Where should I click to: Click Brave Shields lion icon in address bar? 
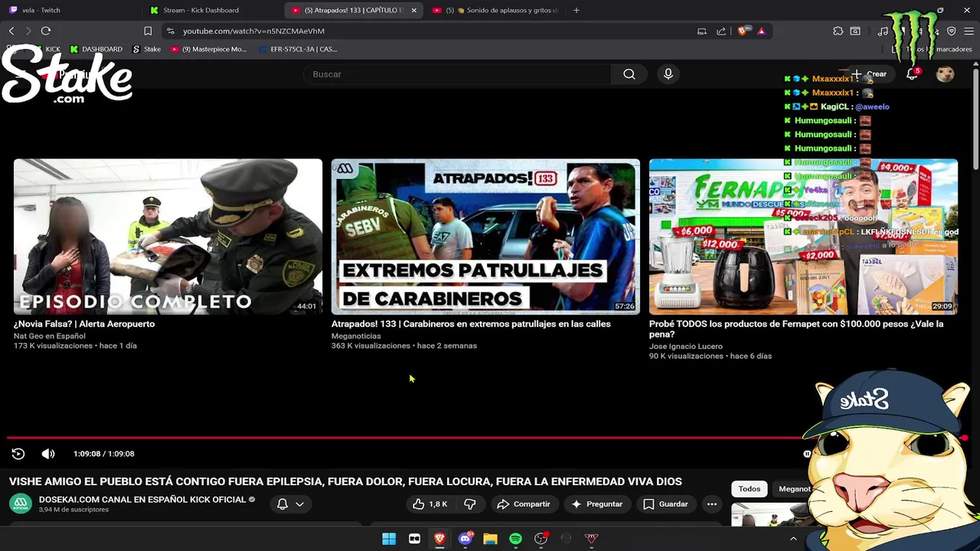click(x=742, y=31)
